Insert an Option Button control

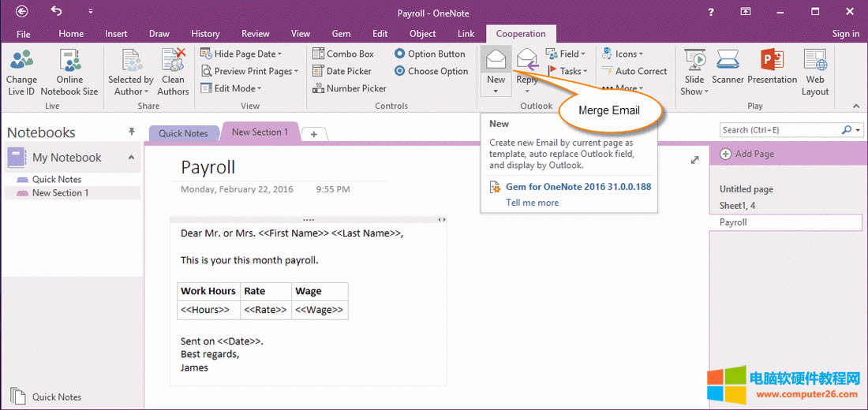point(429,54)
